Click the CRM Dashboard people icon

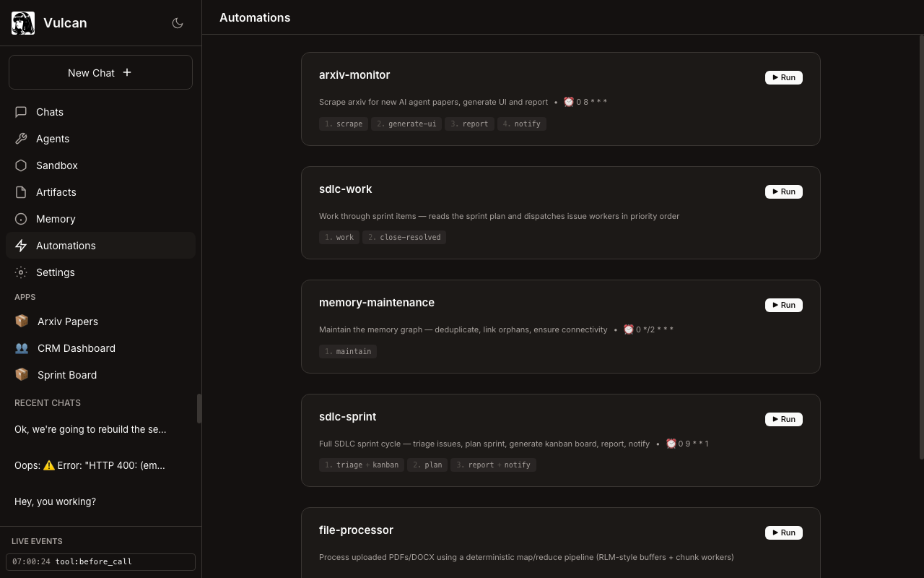[22, 348]
